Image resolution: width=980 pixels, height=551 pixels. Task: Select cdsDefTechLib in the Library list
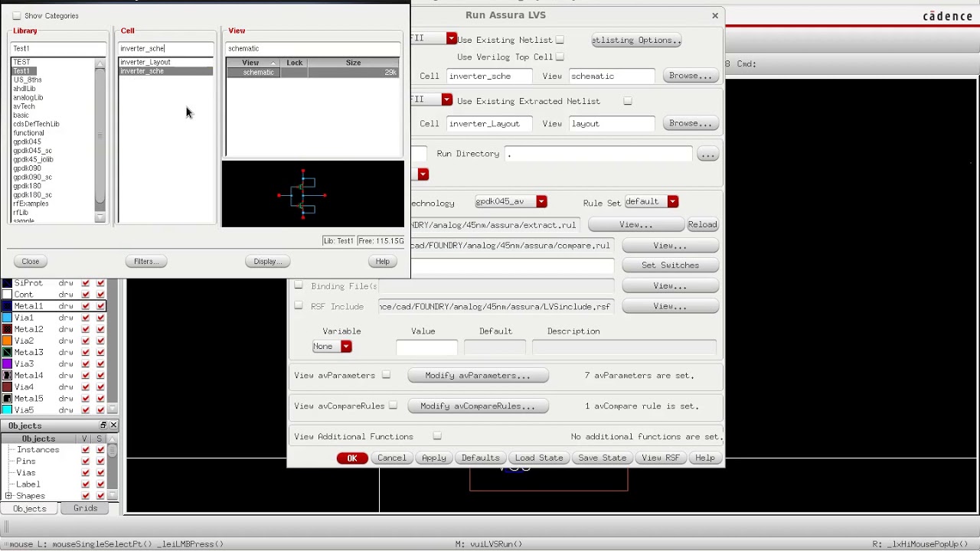(36, 124)
